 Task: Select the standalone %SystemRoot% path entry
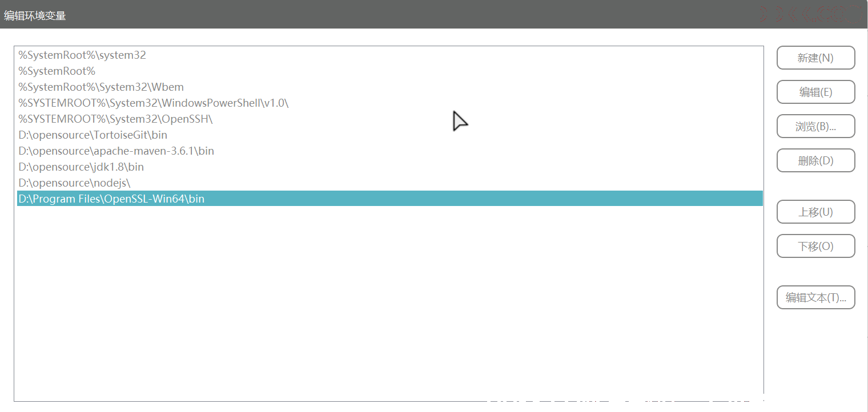click(x=389, y=71)
